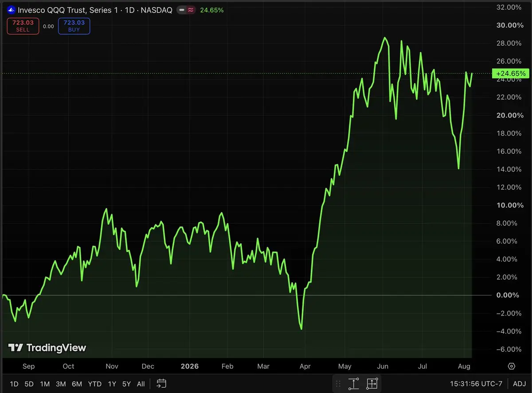Click the green +24.65% price label

(511, 74)
